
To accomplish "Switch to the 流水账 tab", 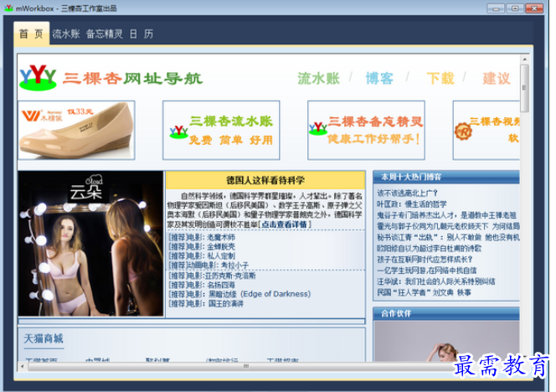I will point(66,34).
